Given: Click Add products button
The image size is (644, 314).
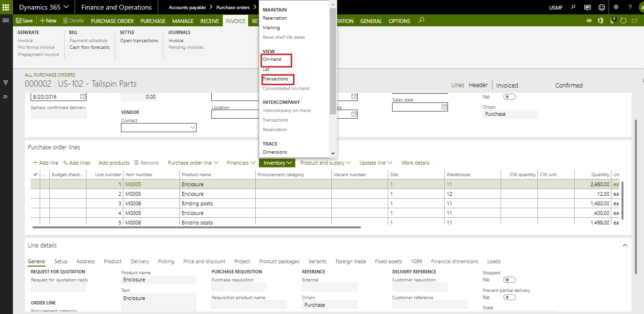Looking at the screenshot, I should [x=114, y=163].
